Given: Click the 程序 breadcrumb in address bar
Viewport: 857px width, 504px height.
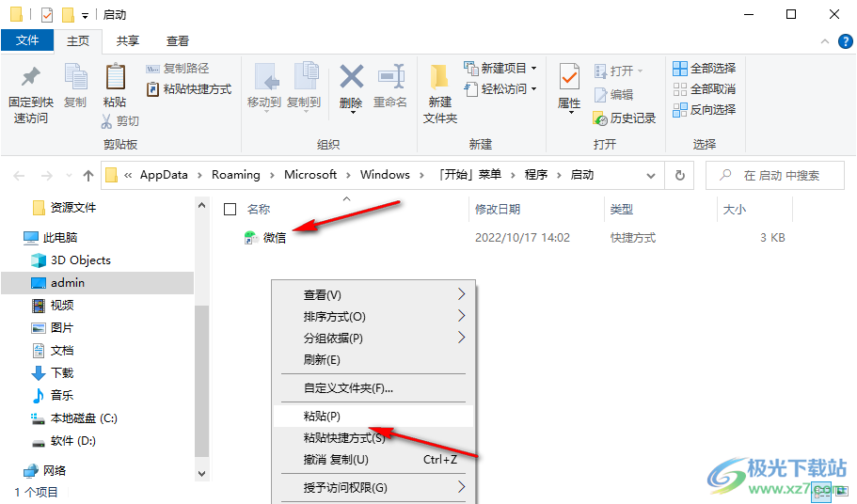Looking at the screenshot, I should (535, 175).
